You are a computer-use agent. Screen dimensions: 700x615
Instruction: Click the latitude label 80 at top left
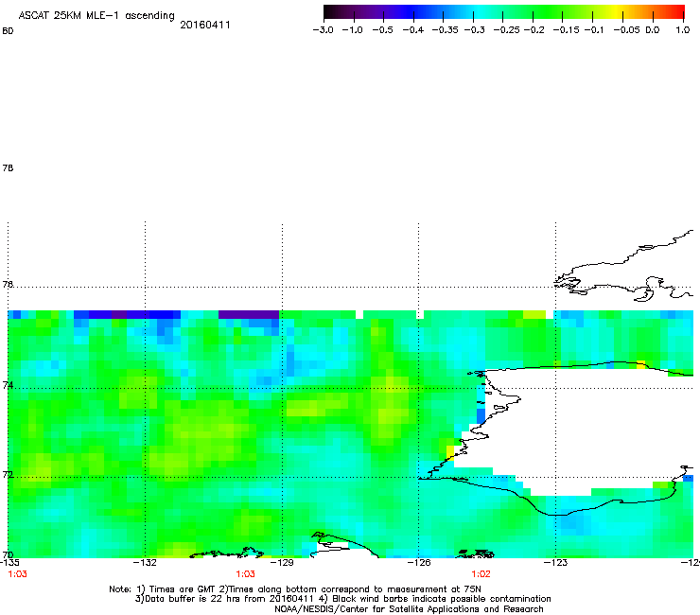(8, 31)
